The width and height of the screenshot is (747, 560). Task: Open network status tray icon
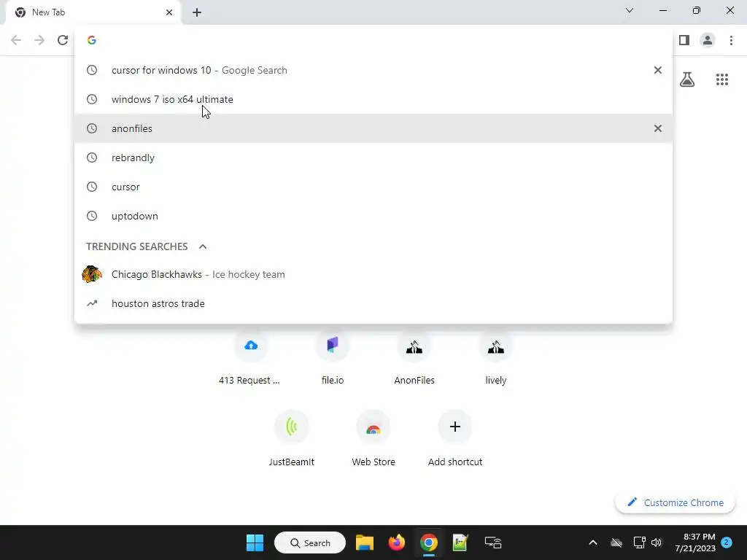click(639, 542)
